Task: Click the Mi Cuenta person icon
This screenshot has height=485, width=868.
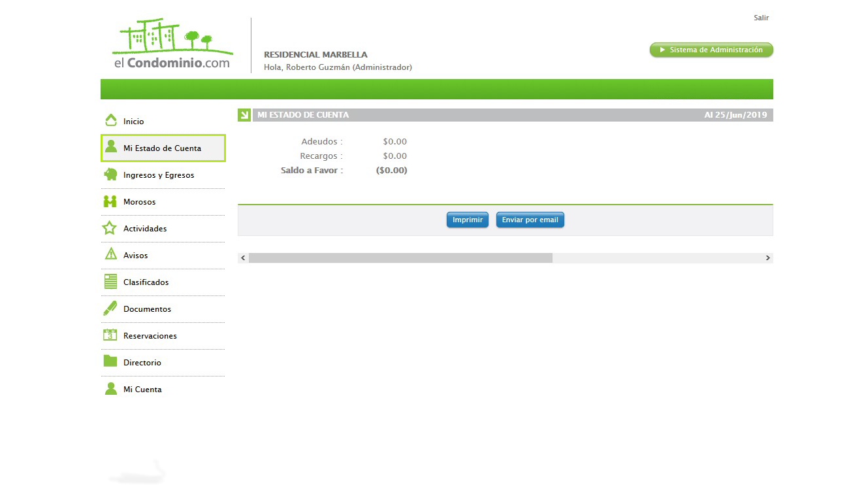Action: (x=110, y=388)
